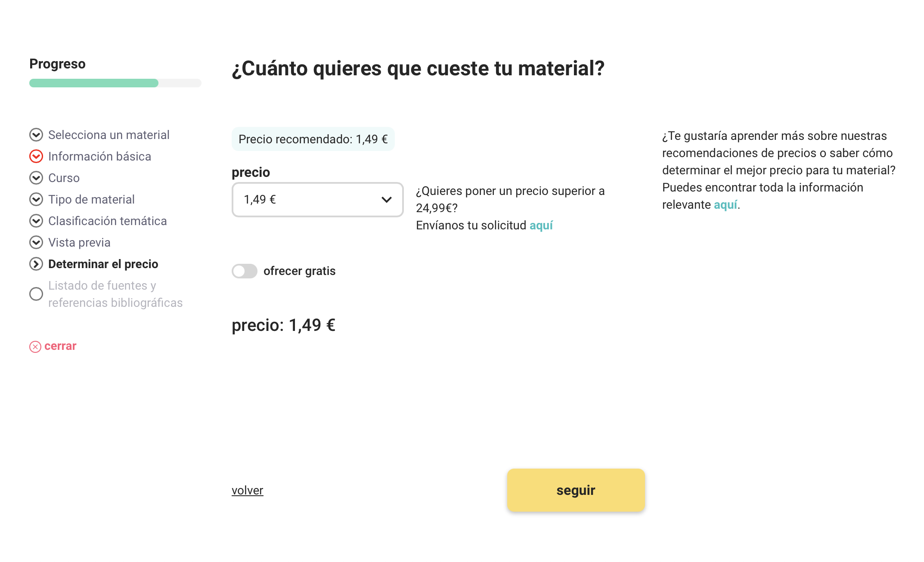
Task: Click the check icon beside Selecciona un material
Action: click(36, 135)
